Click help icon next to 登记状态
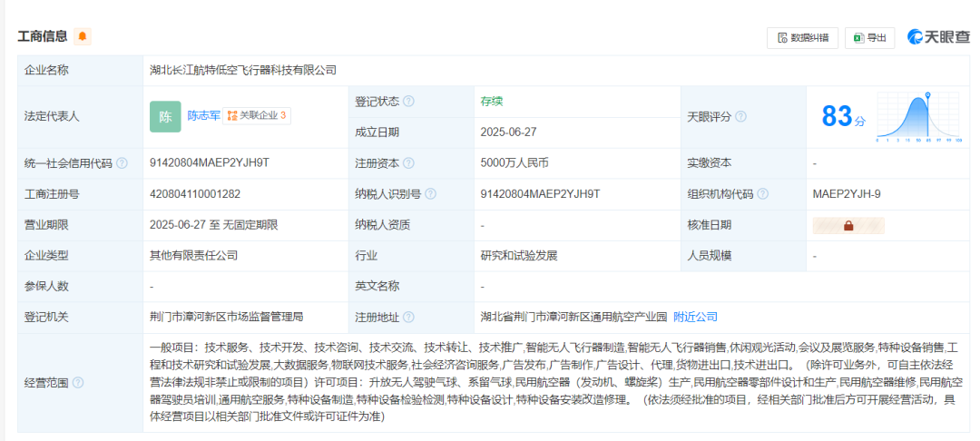Viewport: 980px width, 441px height. tap(408, 102)
